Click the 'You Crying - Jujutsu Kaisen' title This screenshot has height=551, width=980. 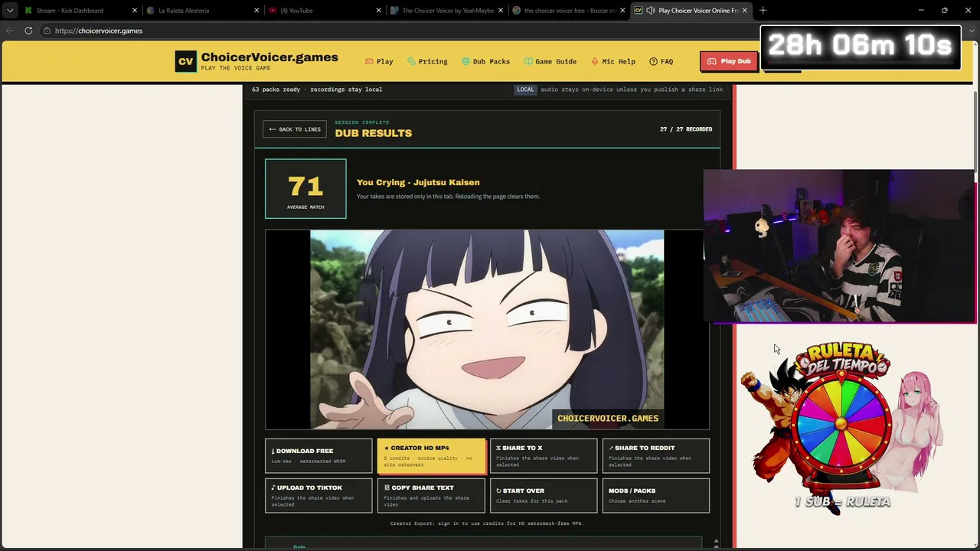[418, 182]
